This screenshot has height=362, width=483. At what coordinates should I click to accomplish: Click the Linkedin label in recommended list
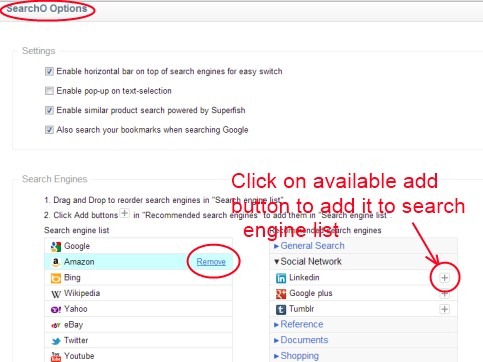pos(304,277)
